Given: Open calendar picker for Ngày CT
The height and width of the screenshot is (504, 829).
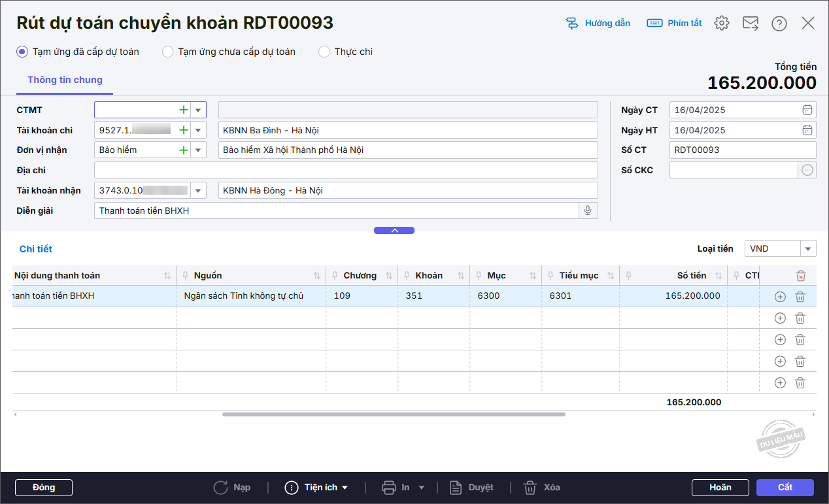Looking at the screenshot, I should click(807, 110).
